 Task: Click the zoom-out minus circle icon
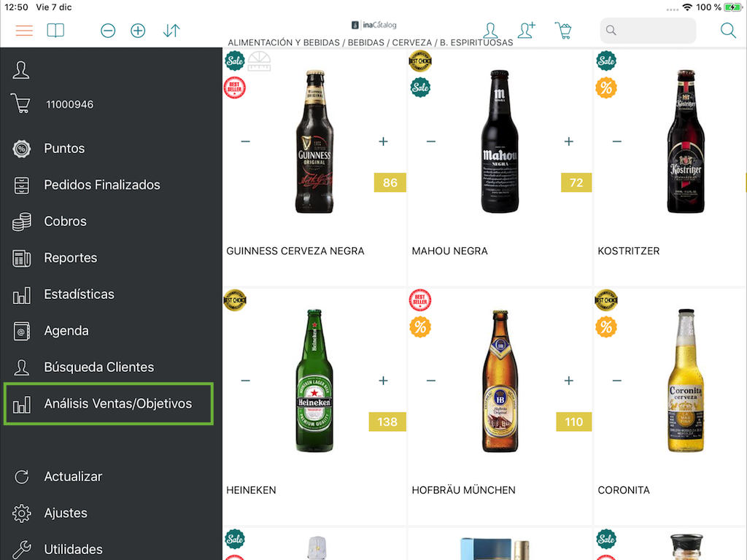(x=108, y=31)
